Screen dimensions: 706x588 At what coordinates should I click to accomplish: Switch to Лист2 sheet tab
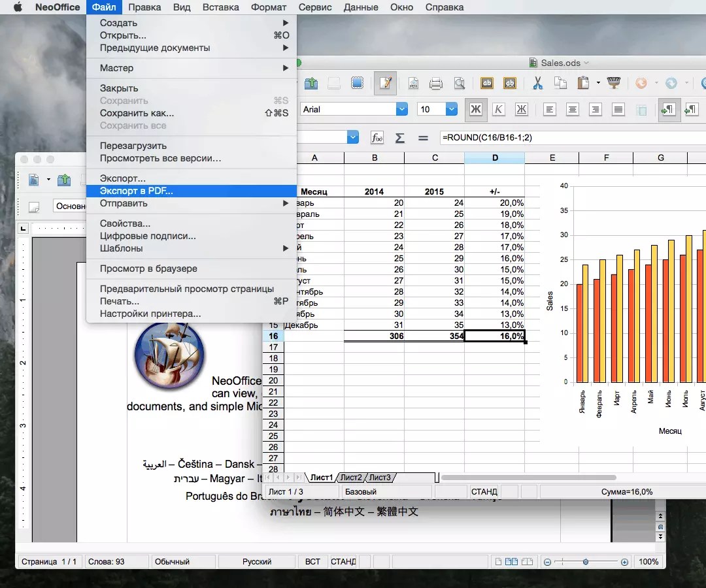click(351, 478)
